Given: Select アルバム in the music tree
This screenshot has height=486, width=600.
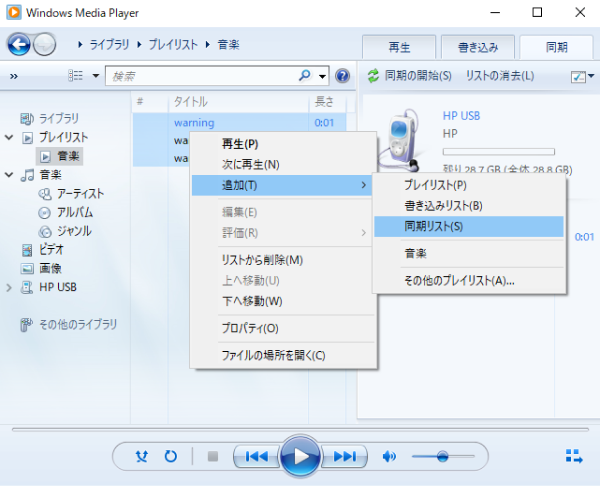Looking at the screenshot, I should point(75,212).
